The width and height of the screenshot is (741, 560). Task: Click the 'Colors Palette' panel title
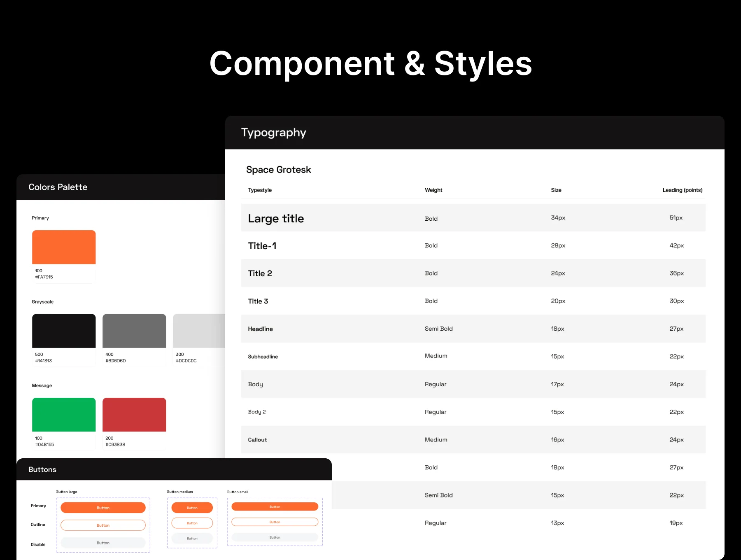click(58, 187)
